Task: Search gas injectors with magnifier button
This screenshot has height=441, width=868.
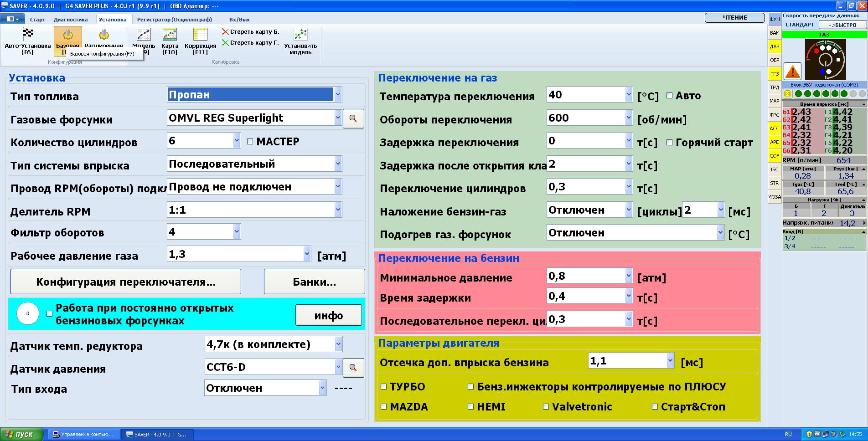Action: pos(353,118)
